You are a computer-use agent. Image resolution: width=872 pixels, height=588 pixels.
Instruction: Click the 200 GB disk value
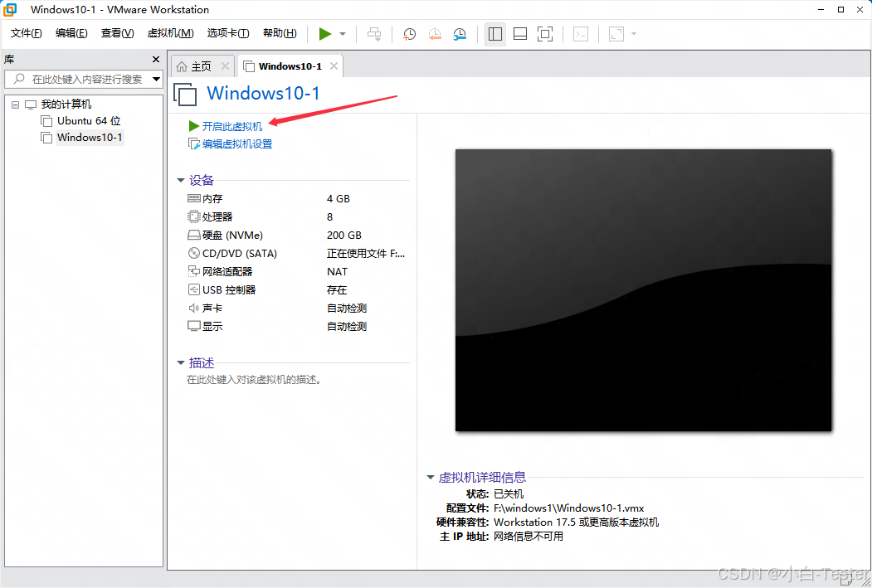[344, 235]
